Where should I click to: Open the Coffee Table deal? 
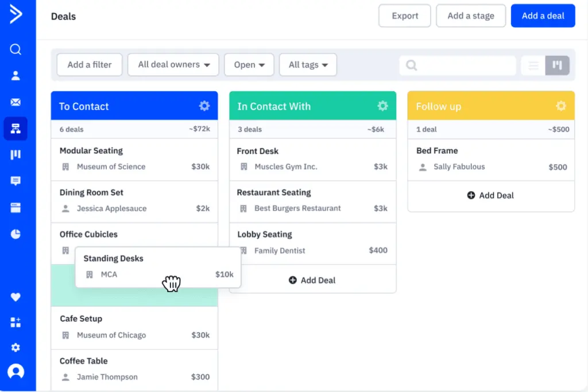point(134,370)
